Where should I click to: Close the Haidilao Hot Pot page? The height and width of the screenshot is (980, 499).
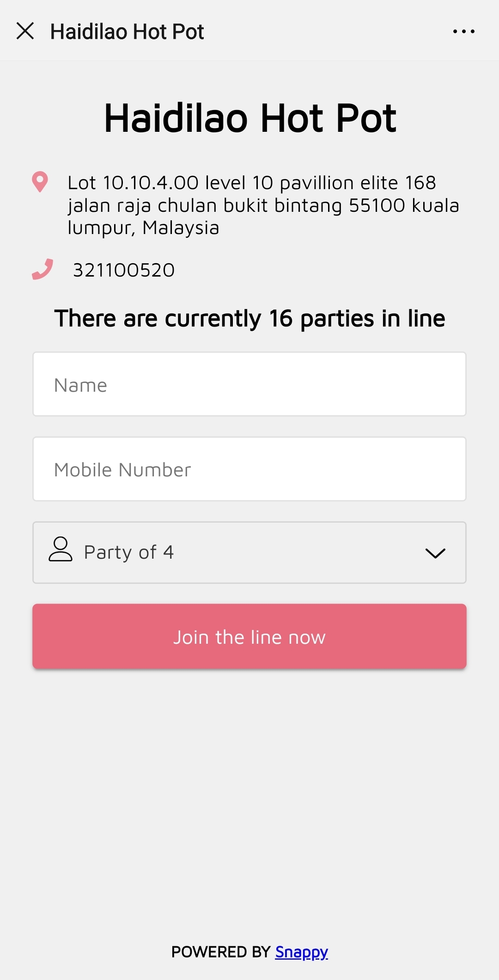pos(25,31)
